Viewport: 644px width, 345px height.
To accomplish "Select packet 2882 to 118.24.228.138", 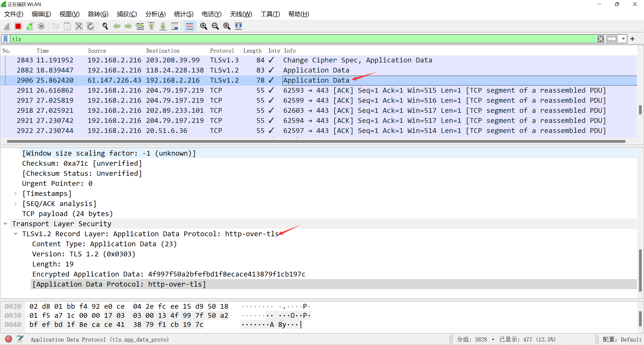I will point(318,70).
